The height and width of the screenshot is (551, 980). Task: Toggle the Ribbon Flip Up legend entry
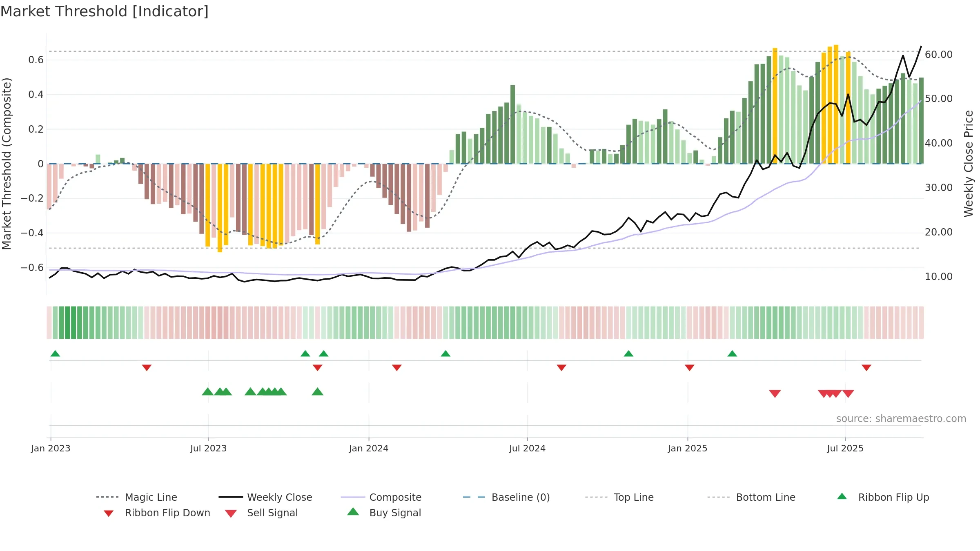coord(883,497)
